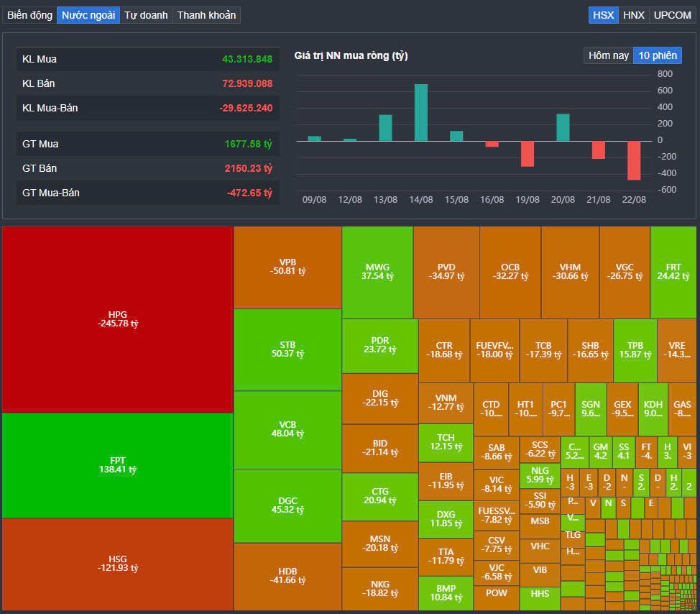The height and width of the screenshot is (614, 700).
Task: Click the VNM -12.77 tỷ tile
Action: tap(446, 403)
